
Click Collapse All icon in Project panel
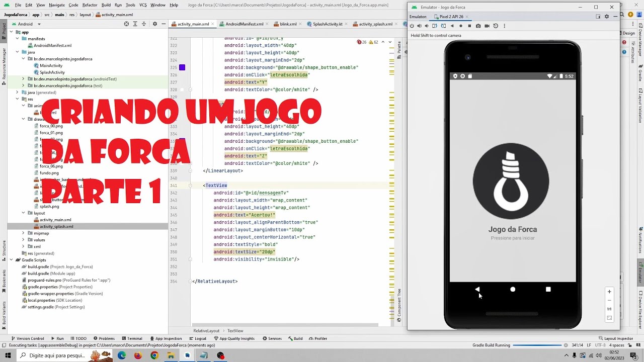click(143, 24)
